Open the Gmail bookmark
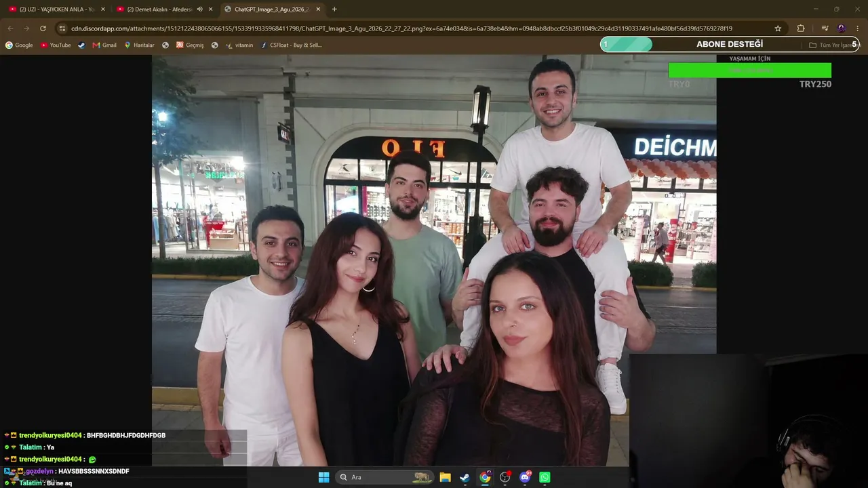The image size is (868, 488). click(x=104, y=45)
